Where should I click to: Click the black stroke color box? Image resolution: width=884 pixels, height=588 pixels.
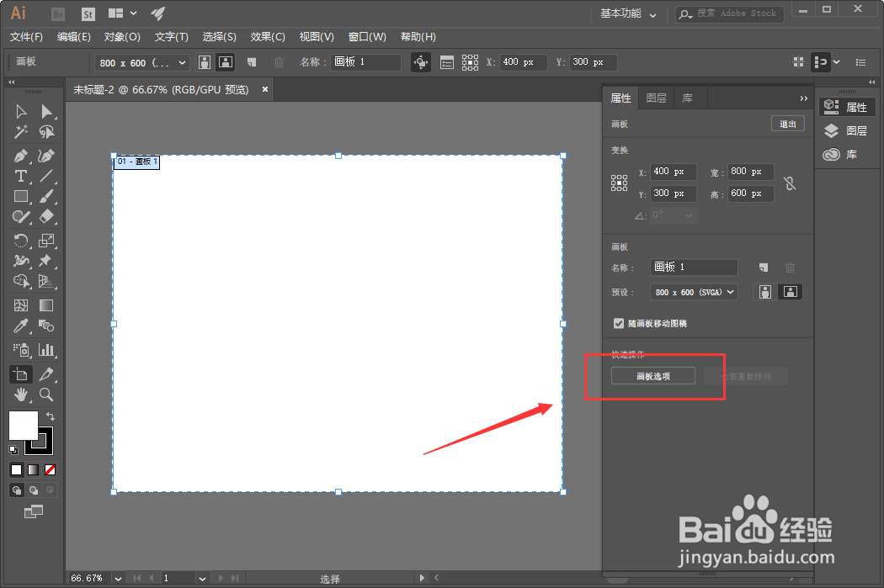[x=46, y=448]
